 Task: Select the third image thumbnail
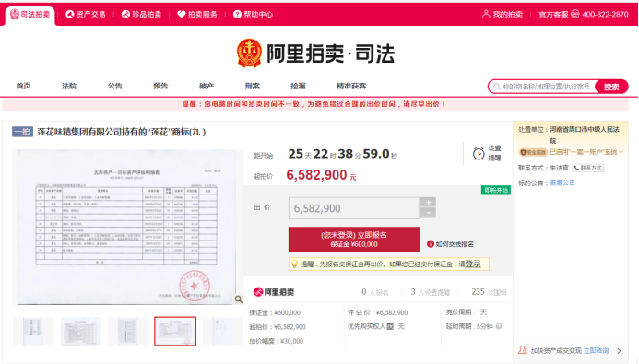127,332
